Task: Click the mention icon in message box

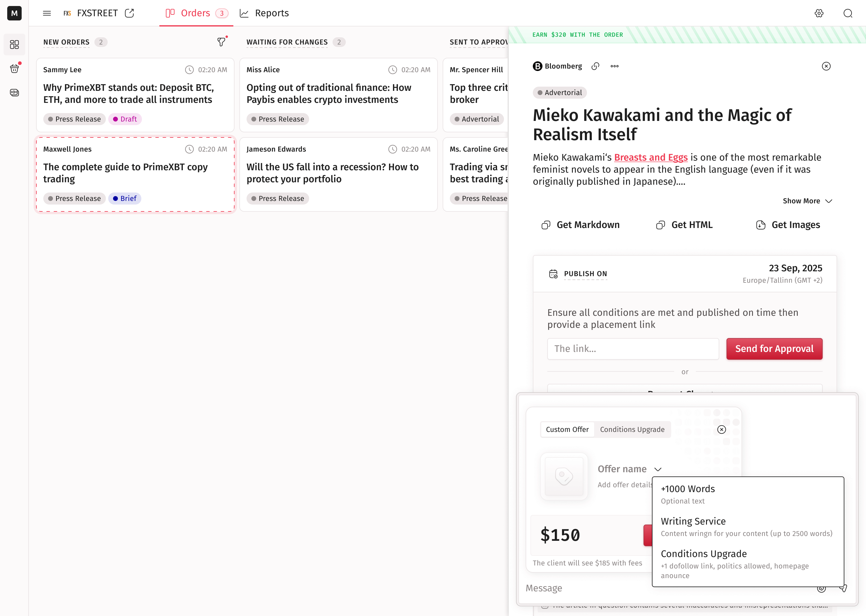Action: coord(821,589)
